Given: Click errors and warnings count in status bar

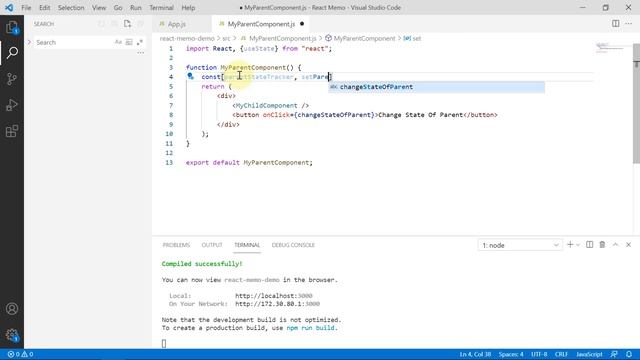Looking at the screenshot, I should (20, 354).
